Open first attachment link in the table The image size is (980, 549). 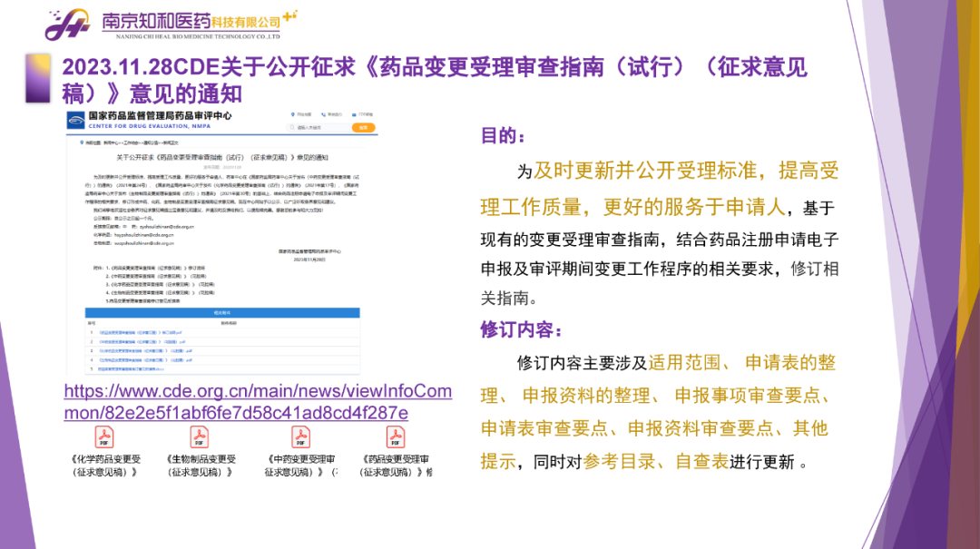point(141,333)
